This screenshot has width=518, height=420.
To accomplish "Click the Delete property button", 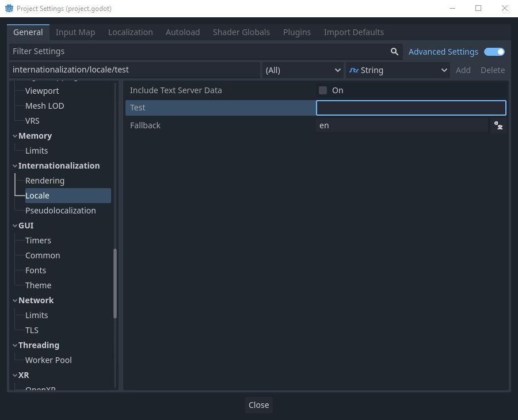I will 493,70.
